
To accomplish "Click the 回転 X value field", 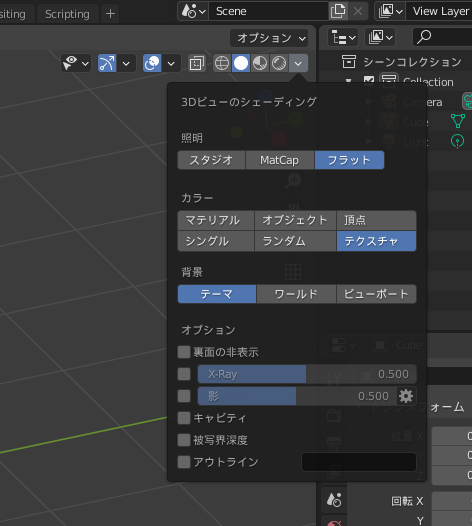I will [452, 501].
